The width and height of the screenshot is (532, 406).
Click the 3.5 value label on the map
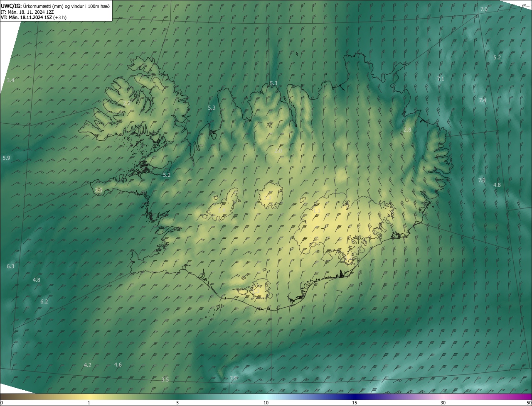click(x=165, y=379)
